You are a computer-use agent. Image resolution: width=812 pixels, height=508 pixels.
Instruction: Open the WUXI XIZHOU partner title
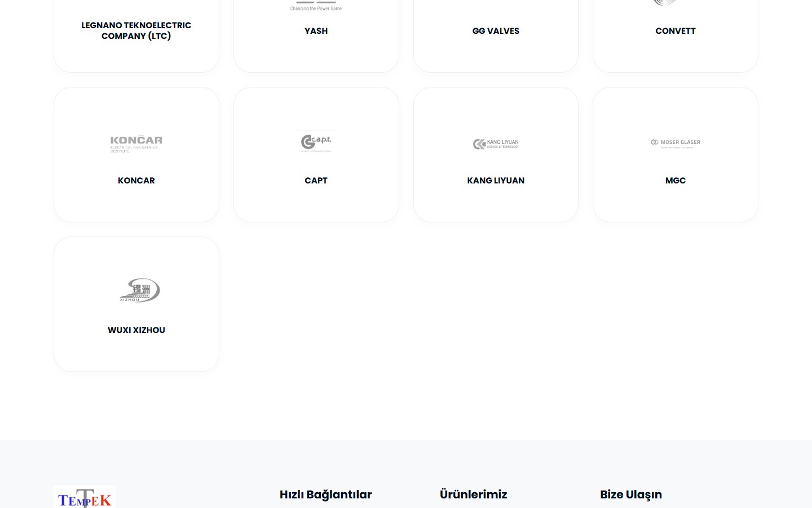(136, 330)
